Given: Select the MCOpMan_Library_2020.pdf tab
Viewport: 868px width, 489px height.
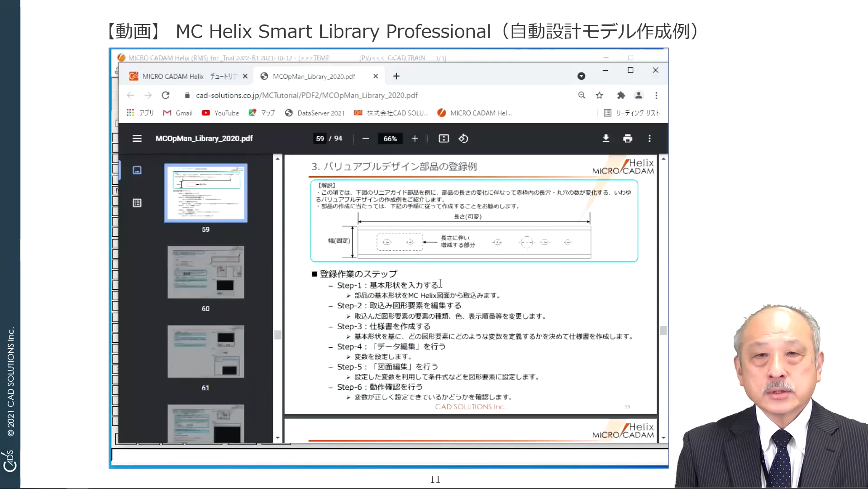Looking at the screenshot, I should pos(319,76).
